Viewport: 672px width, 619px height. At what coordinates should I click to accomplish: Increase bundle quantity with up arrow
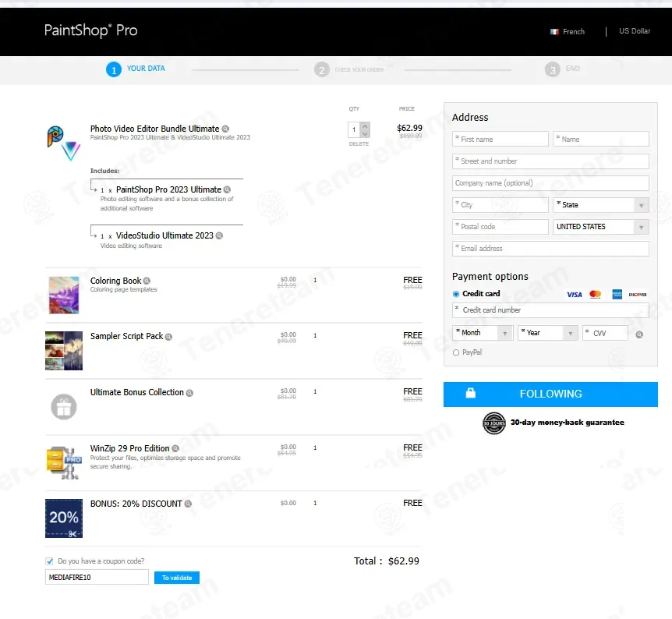coord(365,126)
